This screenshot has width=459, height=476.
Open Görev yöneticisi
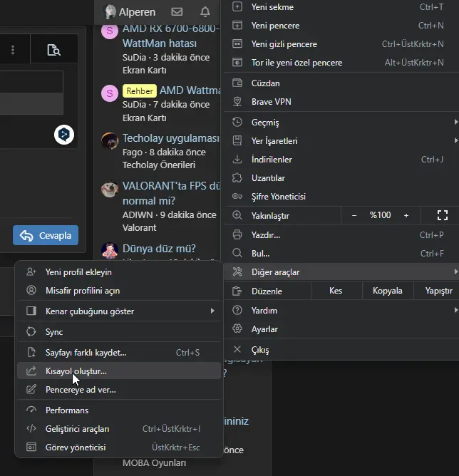coord(119,447)
